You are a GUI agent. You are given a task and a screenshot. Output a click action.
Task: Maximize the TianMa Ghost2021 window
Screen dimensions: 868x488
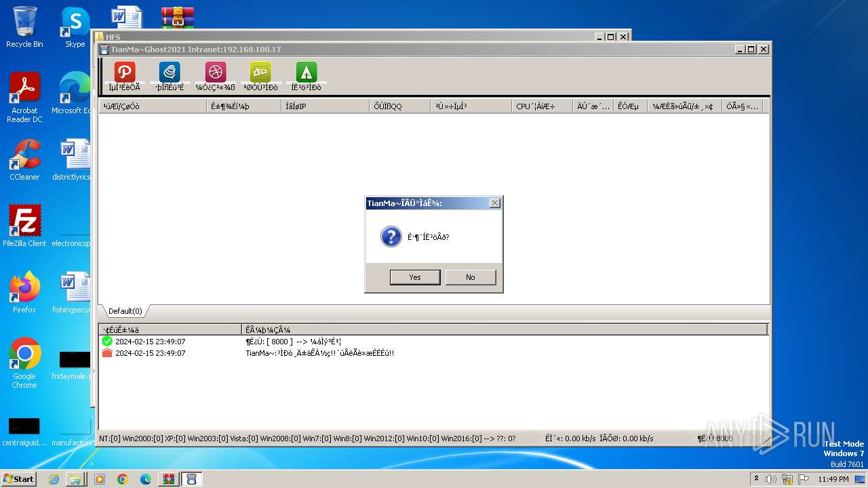[751, 49]
